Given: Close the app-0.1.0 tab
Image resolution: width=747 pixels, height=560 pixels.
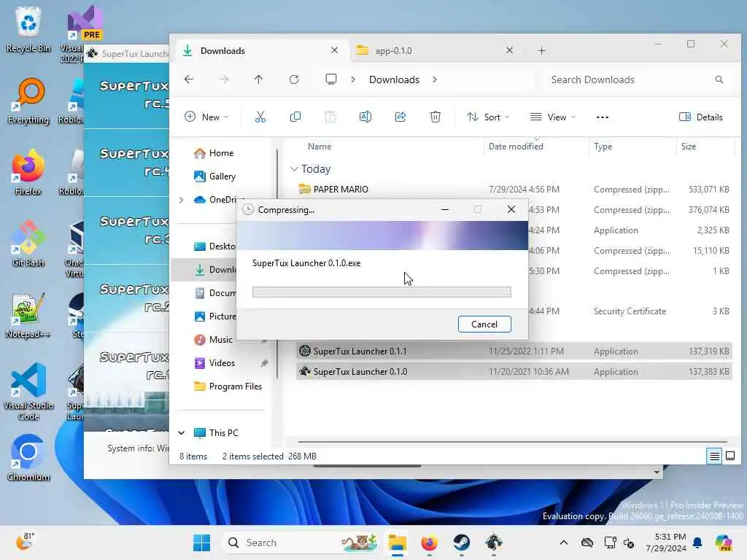Looking at the screenshot, I should (509, 50).
